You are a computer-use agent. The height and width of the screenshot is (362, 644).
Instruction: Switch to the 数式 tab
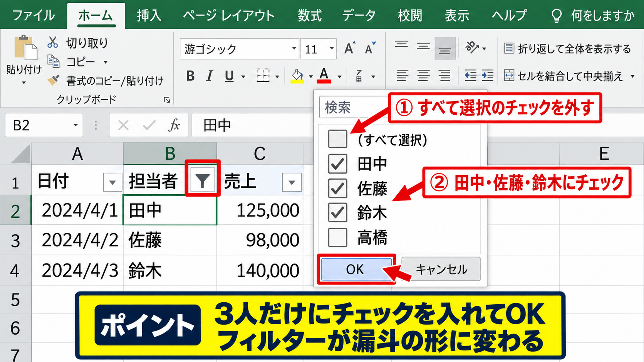click(310, 15)
